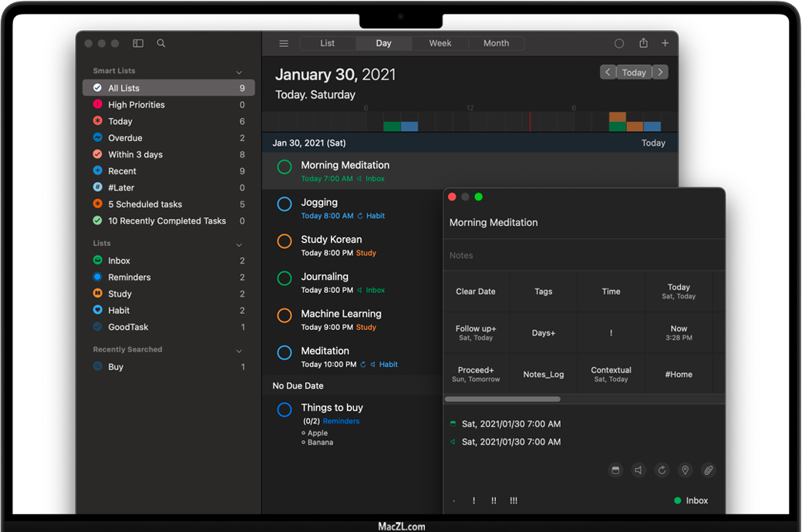Click the Clear Date quick action button
This screenshot has width=802, height=532.
[x=476, y=291]
